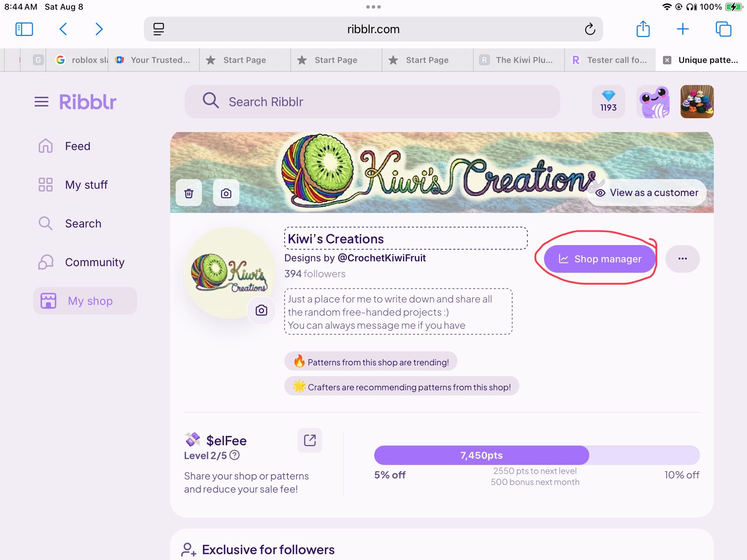Open the three-dots more options menu
The height and width of the screenshot is (560, 747).
click(682, 259)
